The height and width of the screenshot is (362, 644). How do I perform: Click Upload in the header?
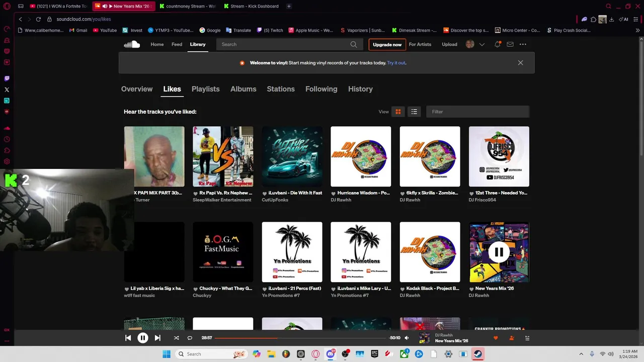point(449,44)
